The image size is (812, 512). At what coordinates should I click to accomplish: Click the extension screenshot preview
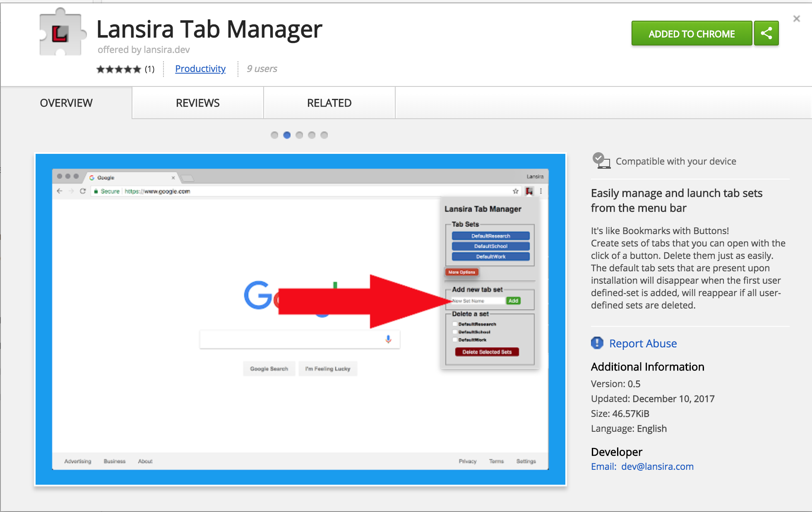click(x=300, y=319)
